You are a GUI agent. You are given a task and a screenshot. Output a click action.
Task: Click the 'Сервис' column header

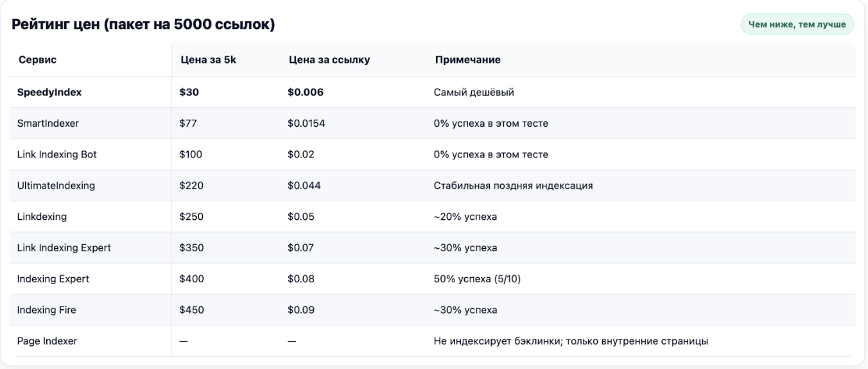click(x=37, y=60)
